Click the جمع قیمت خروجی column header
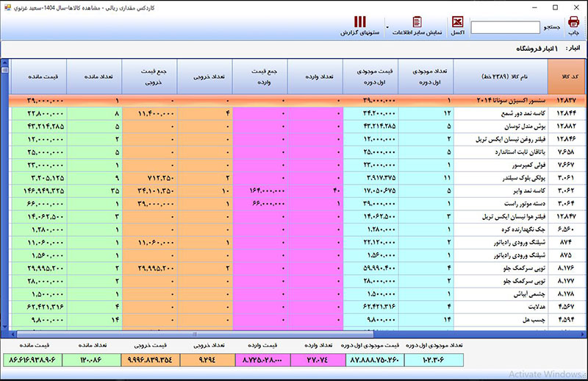588x381 pixels. point(150,76)
